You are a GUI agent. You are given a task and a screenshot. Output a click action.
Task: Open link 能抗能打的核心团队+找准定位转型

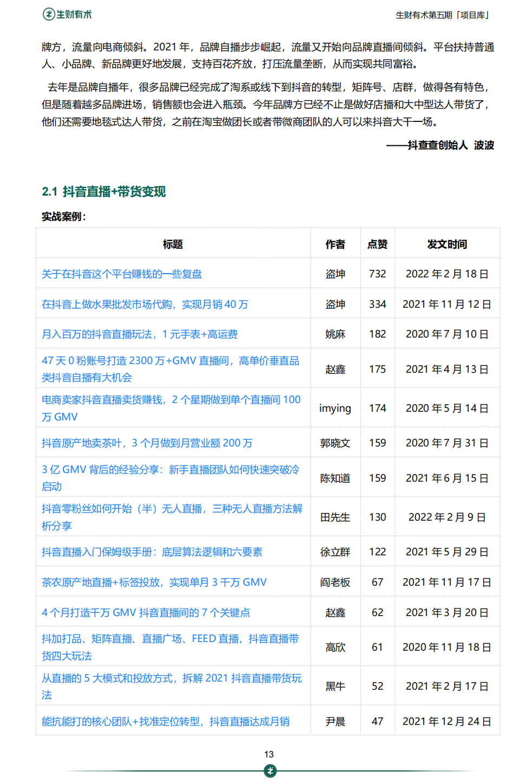[x=165, y=722]
